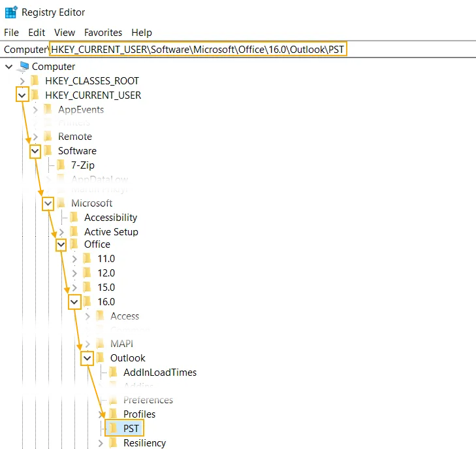Click the Computer icon in tree

[x=23, y=67]
